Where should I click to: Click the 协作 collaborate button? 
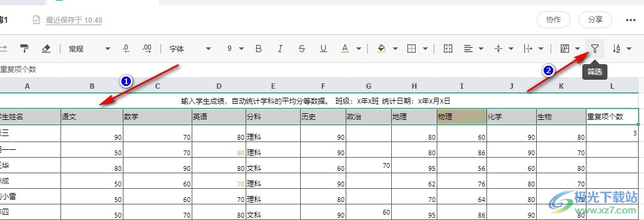553,20
